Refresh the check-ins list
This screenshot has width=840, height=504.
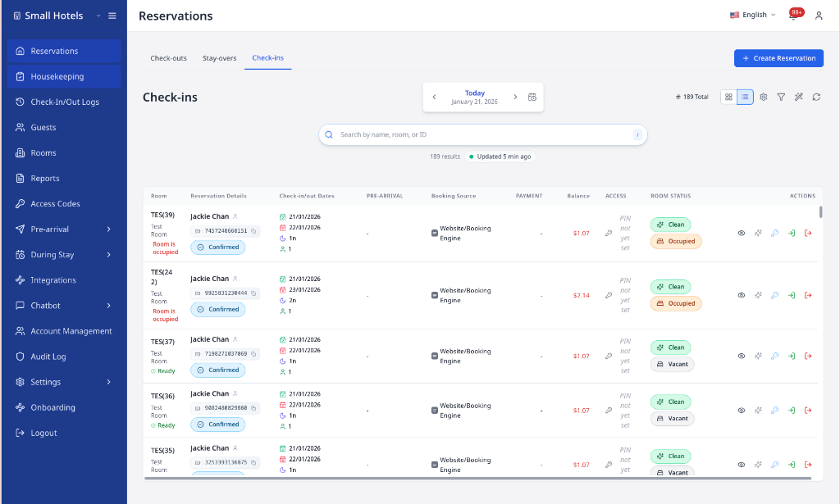tap(815, 96)
